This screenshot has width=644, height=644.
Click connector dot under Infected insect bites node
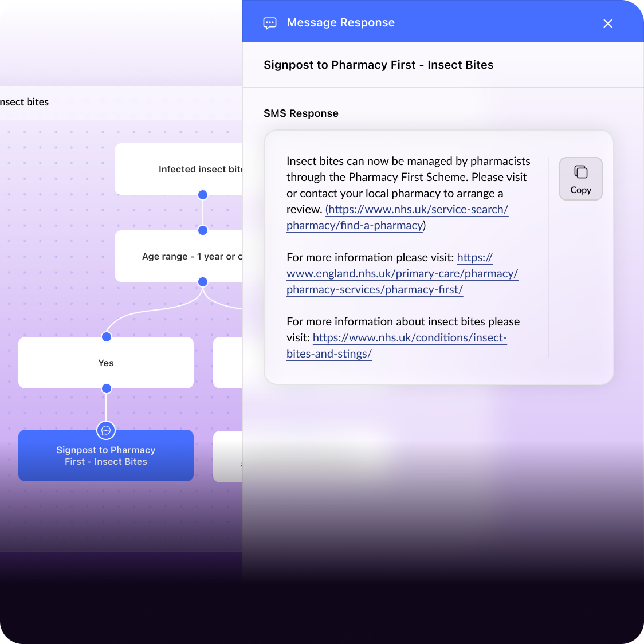point(202,195)
